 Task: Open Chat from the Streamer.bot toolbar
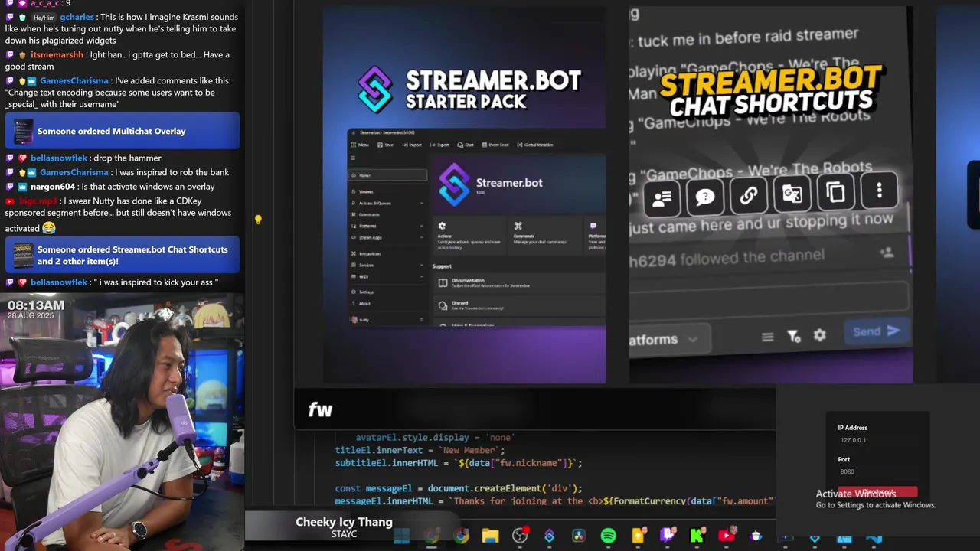pos(465,145)
